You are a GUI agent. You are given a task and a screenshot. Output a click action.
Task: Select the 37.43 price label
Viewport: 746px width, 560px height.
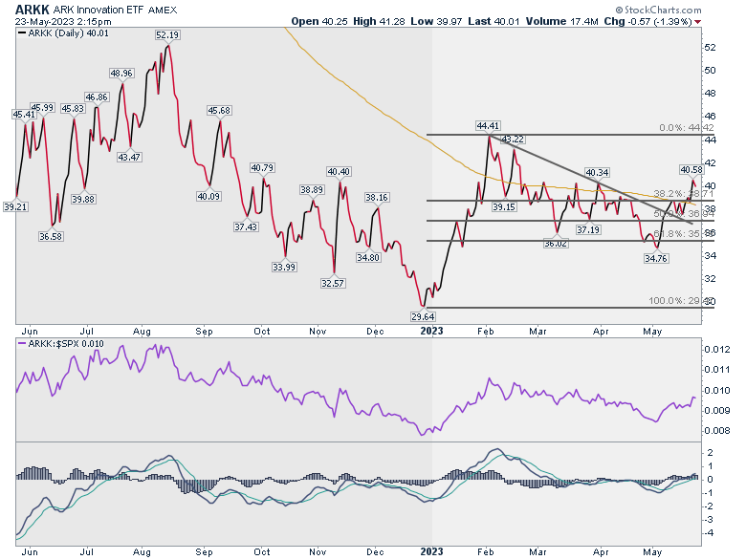246,227
